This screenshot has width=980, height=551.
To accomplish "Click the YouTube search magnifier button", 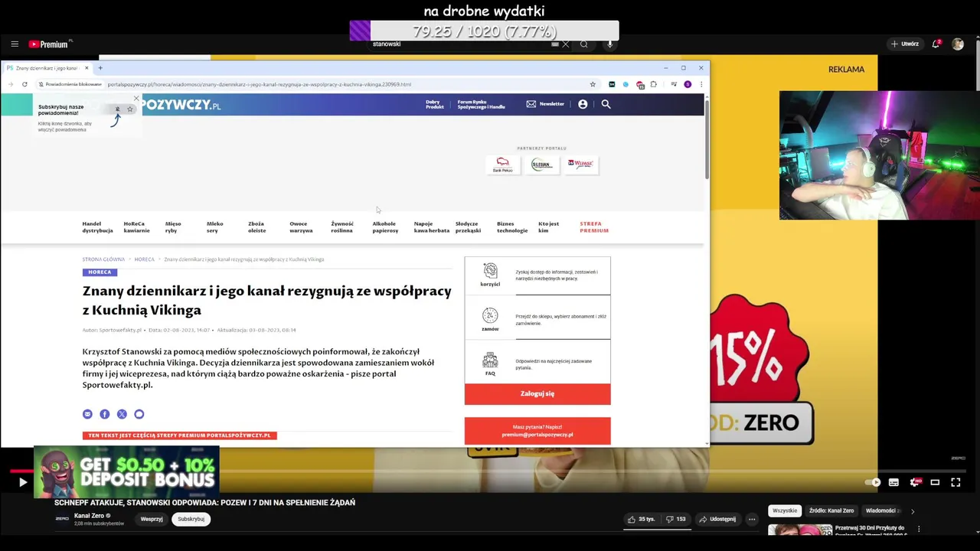I will (584, 44).
